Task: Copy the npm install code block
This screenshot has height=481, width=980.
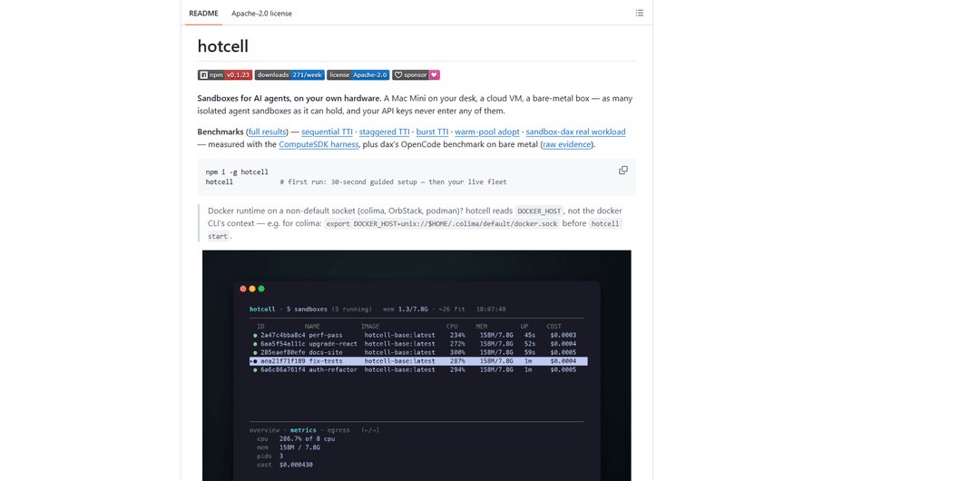Action: (623, 170)
